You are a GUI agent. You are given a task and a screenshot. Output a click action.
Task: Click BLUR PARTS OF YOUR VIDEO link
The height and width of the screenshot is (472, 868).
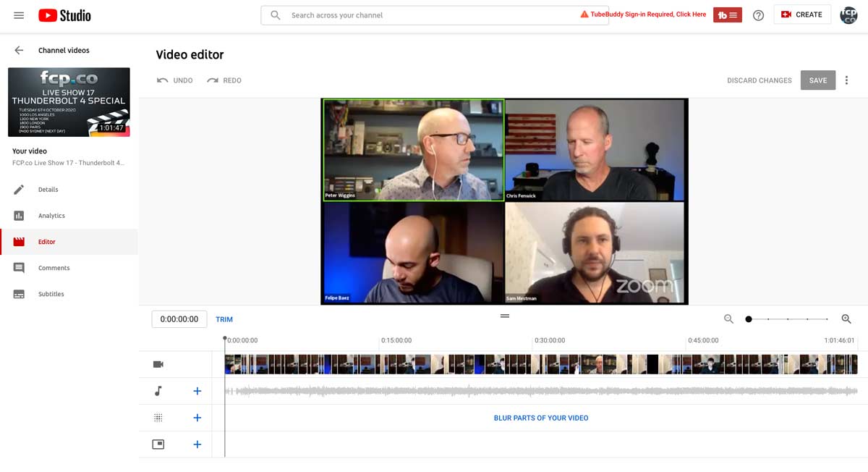point(541,418)
